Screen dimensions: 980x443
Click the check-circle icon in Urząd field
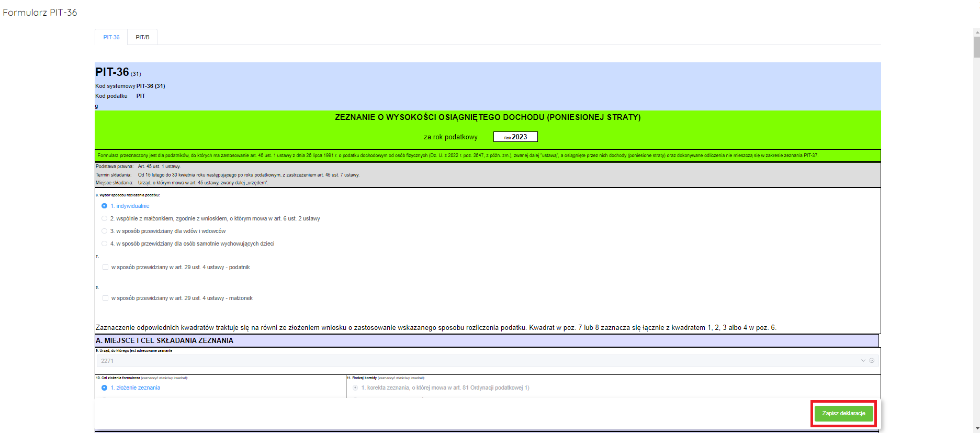[872, 361]
